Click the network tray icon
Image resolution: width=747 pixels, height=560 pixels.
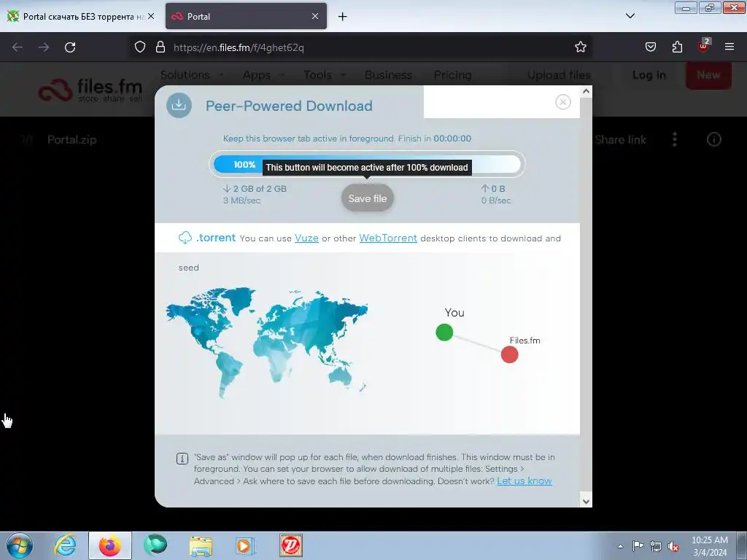(656, 546)
